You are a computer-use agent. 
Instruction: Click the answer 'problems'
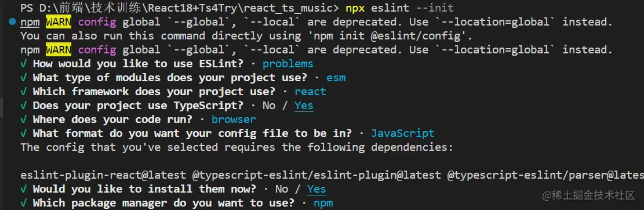(x=288, y=64)
